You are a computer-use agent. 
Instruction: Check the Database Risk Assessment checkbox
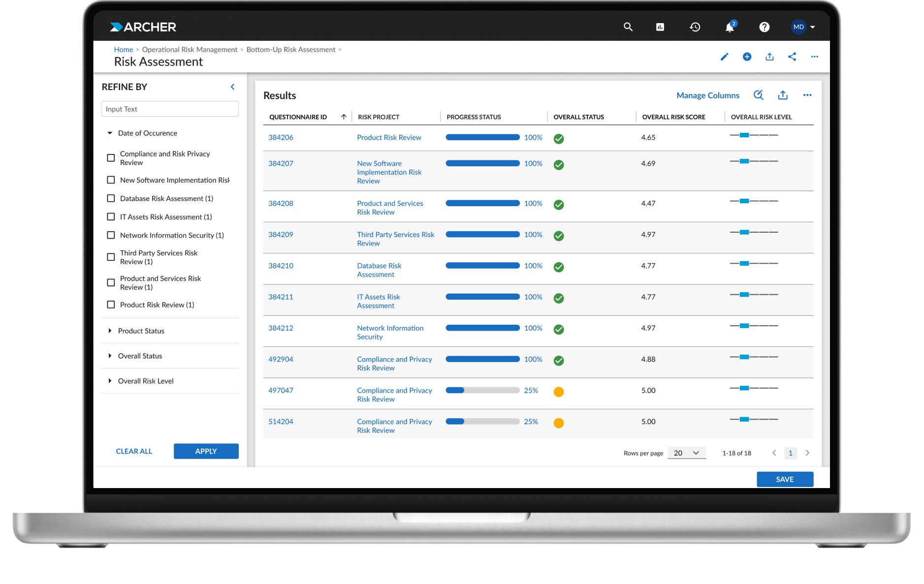point(111,198)
